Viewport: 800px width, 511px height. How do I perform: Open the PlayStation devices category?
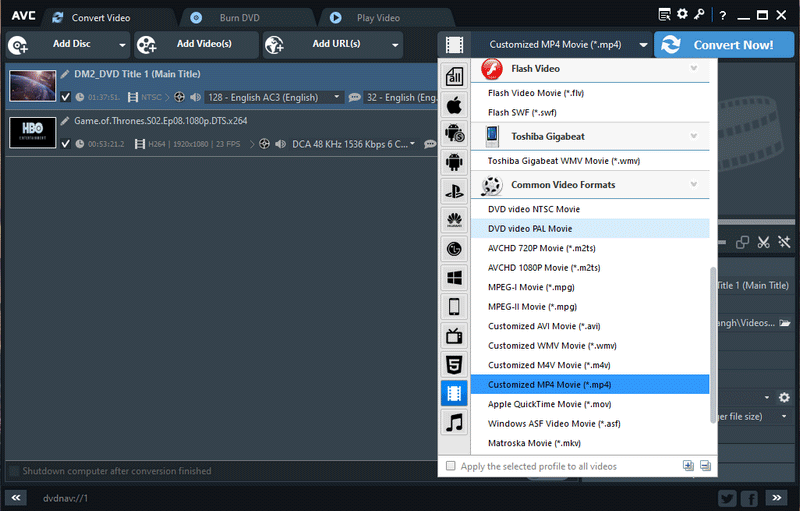coord(454,192)
